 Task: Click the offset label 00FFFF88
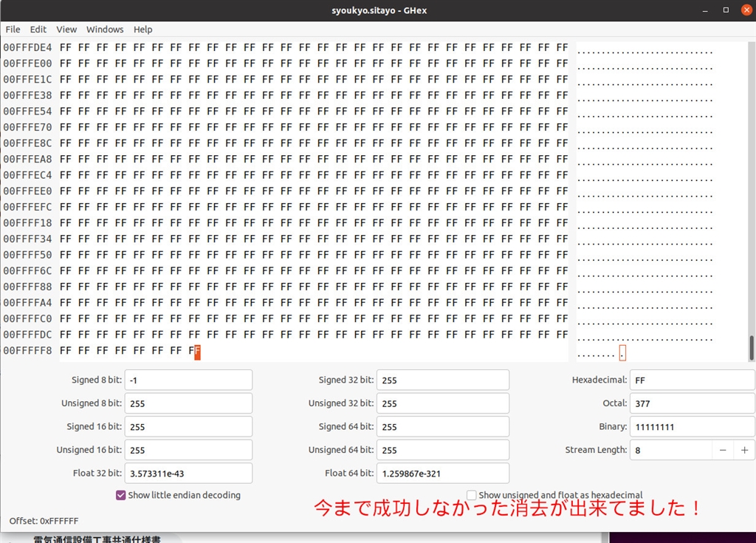point(27,287)
